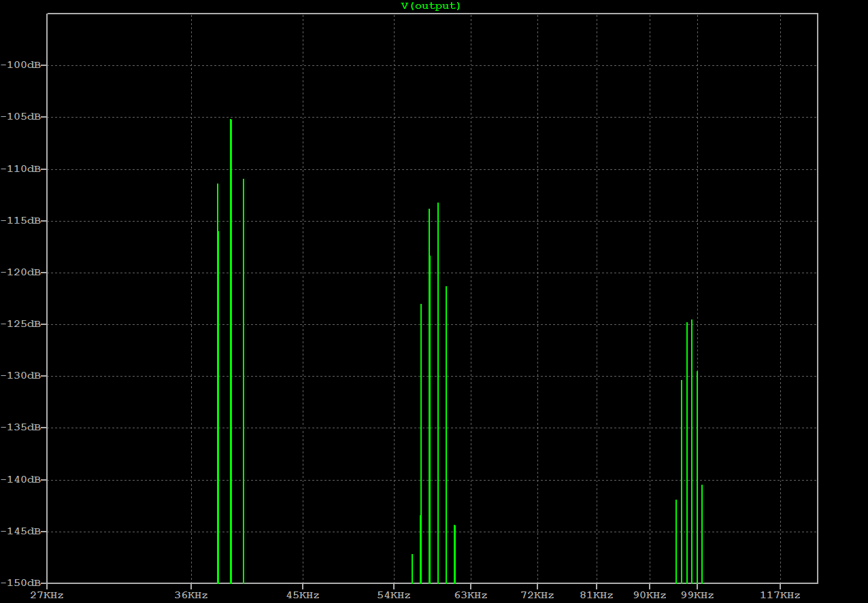Click the -115dB axis label
Screen dimensions: 868x603
[21, 220]
